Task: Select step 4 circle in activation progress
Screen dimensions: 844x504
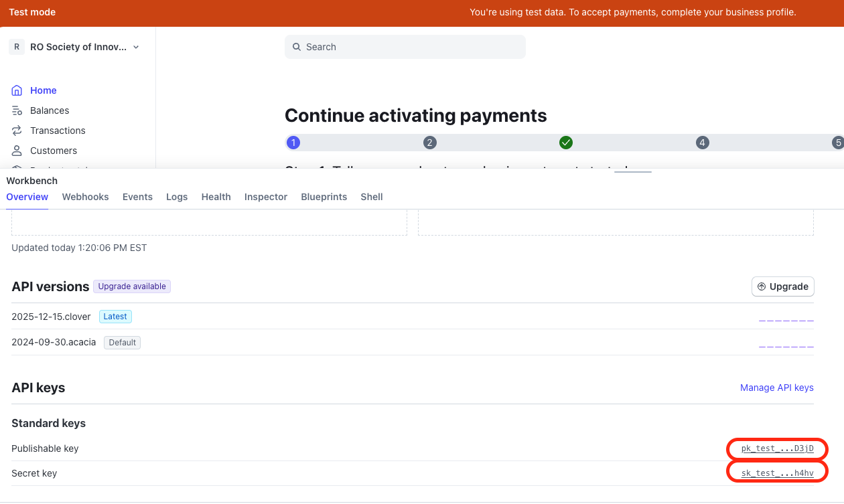Action: click(x=702, y=143)
